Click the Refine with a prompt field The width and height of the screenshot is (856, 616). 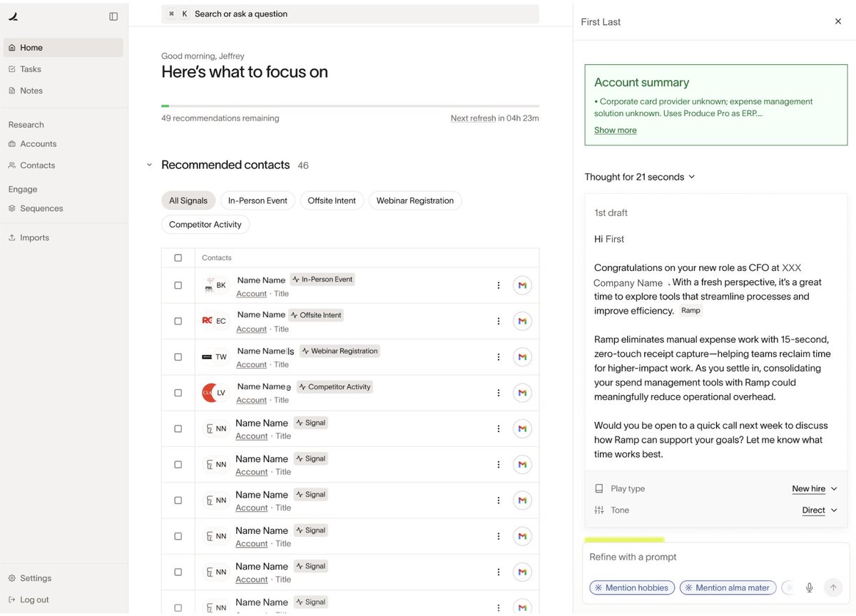click(x=715, y=557)
